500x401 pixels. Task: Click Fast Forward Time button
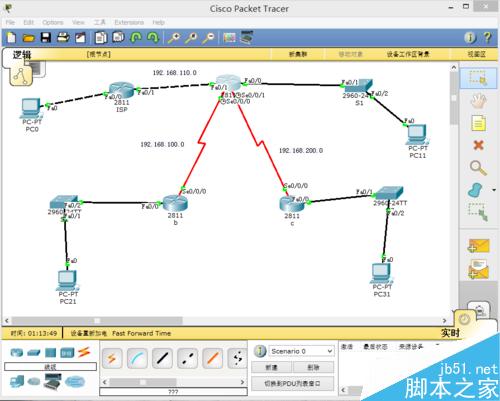coord(141,333)
